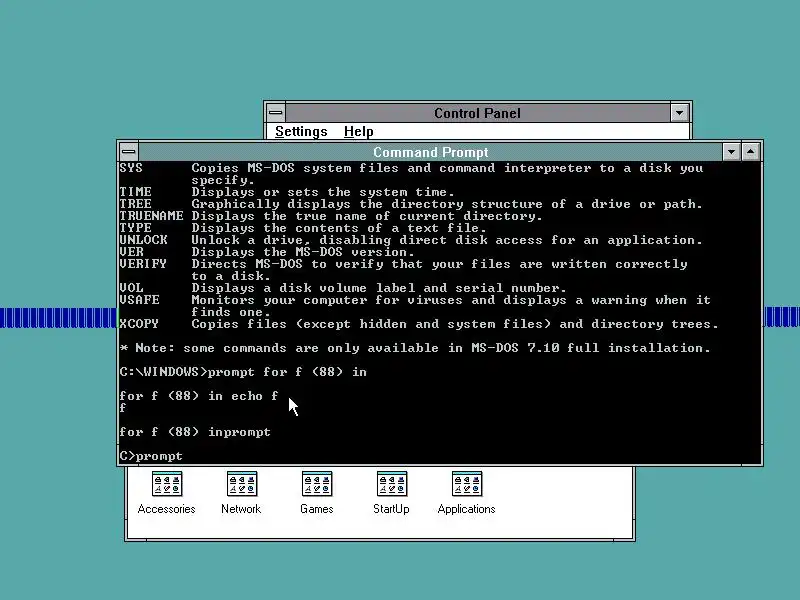
Task: Click the VER command entry
Action: point(267,252)
